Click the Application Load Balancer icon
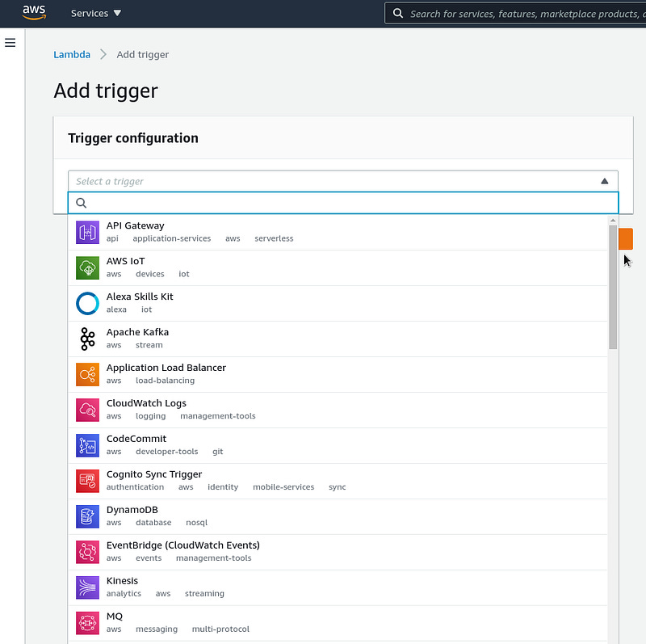 87,374
